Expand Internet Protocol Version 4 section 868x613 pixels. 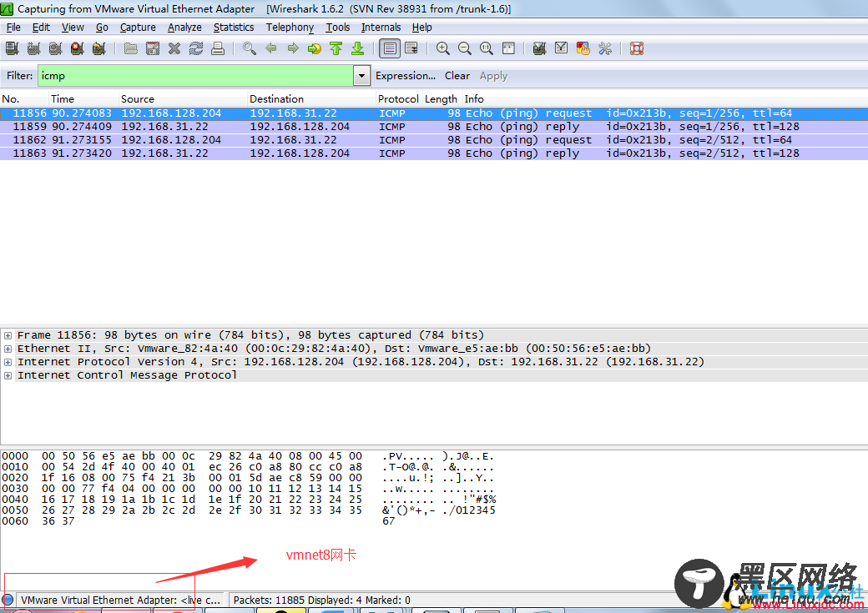coord(8,362)
